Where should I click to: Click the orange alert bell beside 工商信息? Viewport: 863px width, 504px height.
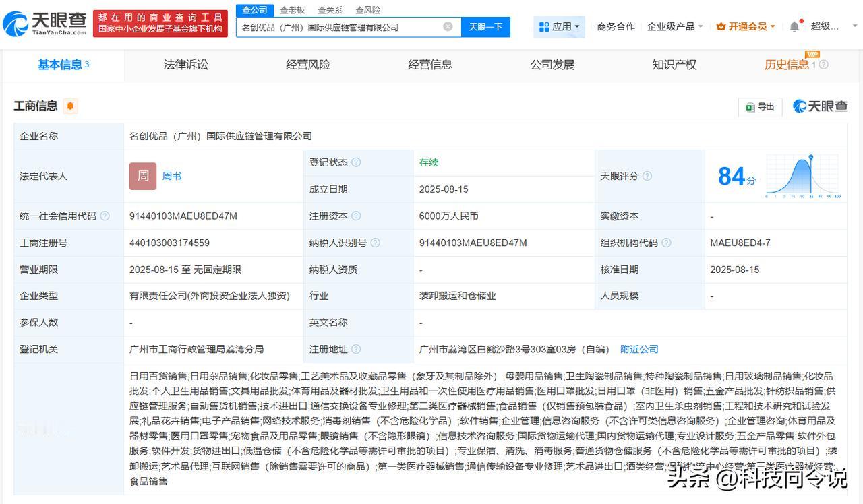[x=70, y=106]
